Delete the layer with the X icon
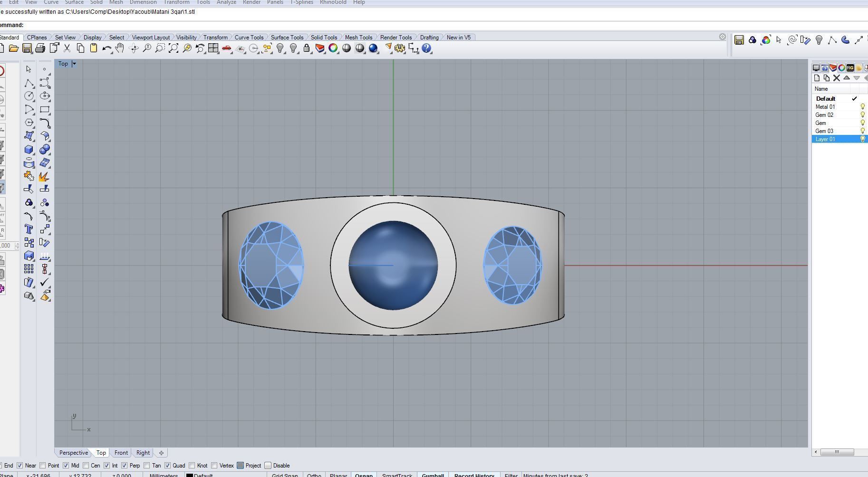Image resolution: width=868 pixels, height=477 pixels. (837, 78)
